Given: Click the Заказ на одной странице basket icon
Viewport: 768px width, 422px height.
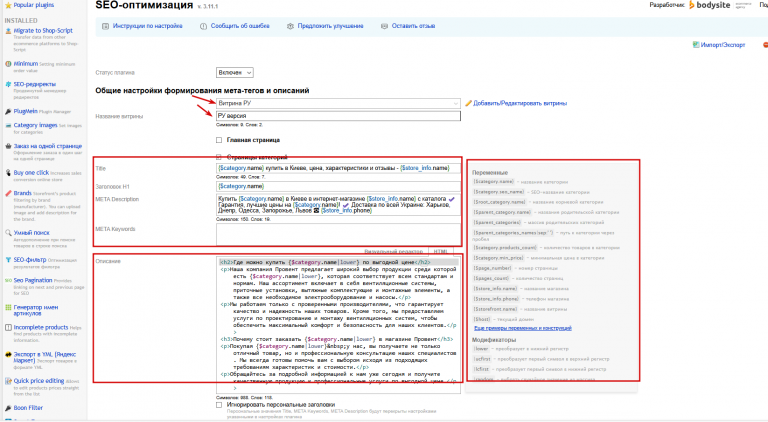Looking at the screenshot, I should 8,146.
